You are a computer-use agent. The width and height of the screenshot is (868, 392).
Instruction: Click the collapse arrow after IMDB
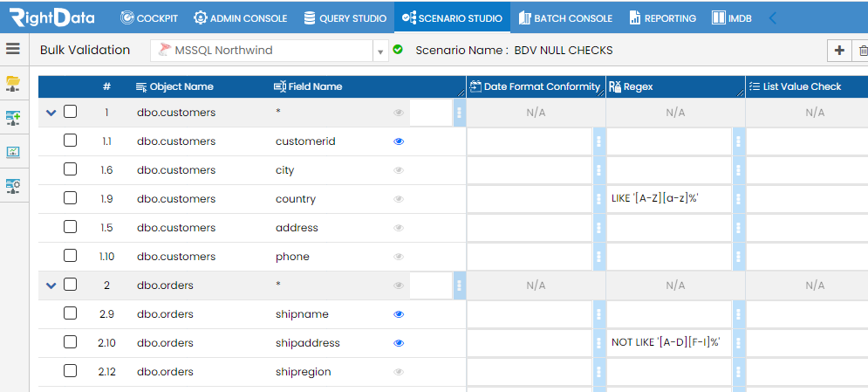(x=773, y=18)
